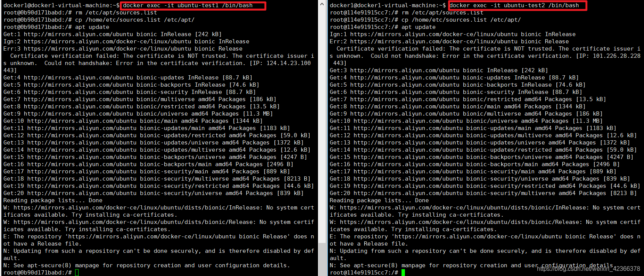Click Get:19 bionic-security/restricted line, right terminal

click(485, 186)
